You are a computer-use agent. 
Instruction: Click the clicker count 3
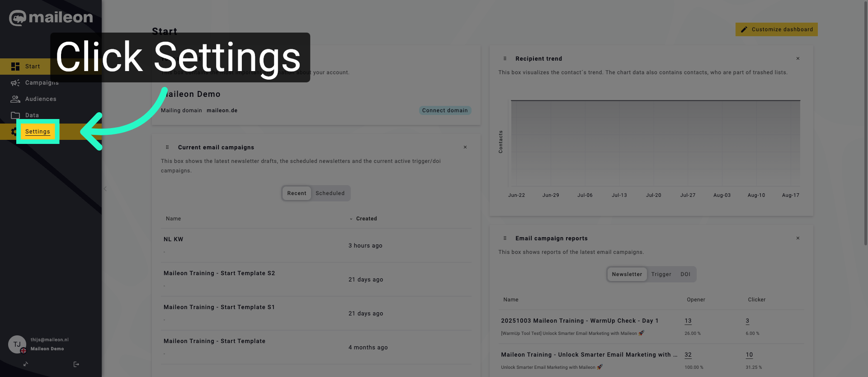[x=747, y=321]
